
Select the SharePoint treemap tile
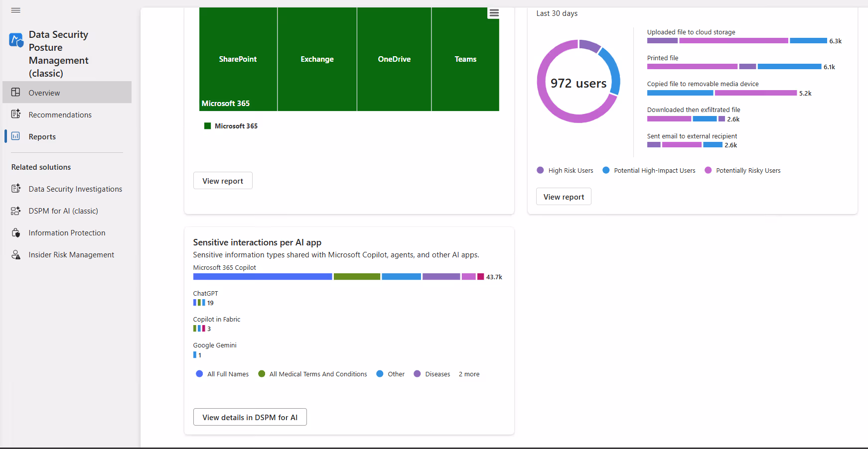[x=238, y=59]
